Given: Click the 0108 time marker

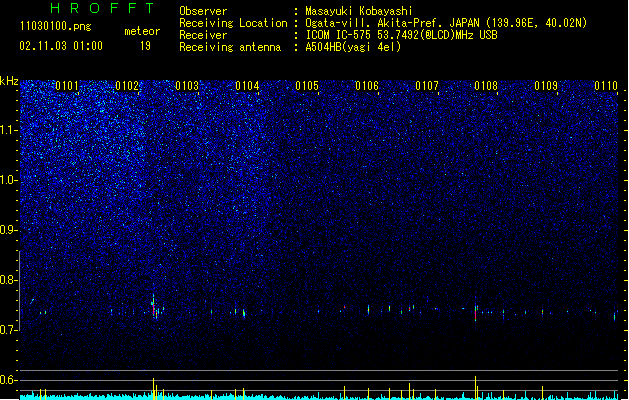Looking at the screenshot, I should coord(486,86).
